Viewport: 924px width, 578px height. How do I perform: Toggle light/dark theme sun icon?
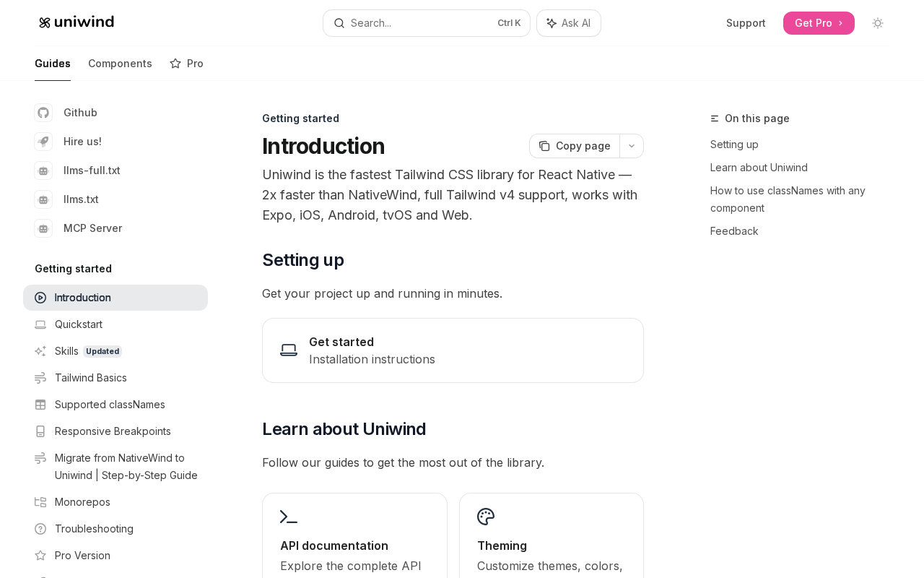878,23
